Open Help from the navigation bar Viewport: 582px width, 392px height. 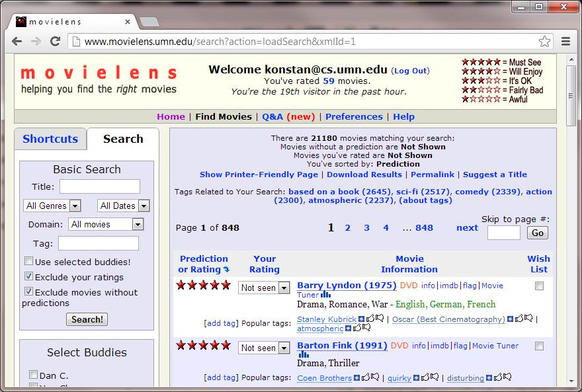click(x=404, y=116)
